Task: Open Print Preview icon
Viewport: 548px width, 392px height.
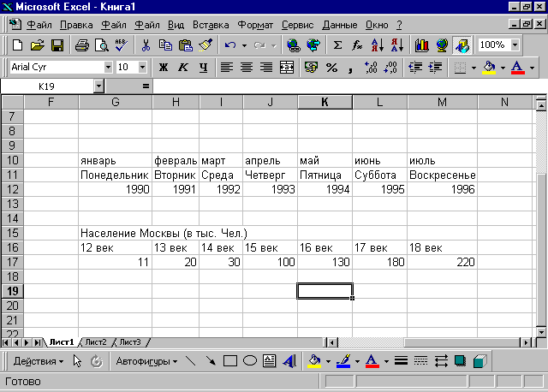Action: point(102,45)
